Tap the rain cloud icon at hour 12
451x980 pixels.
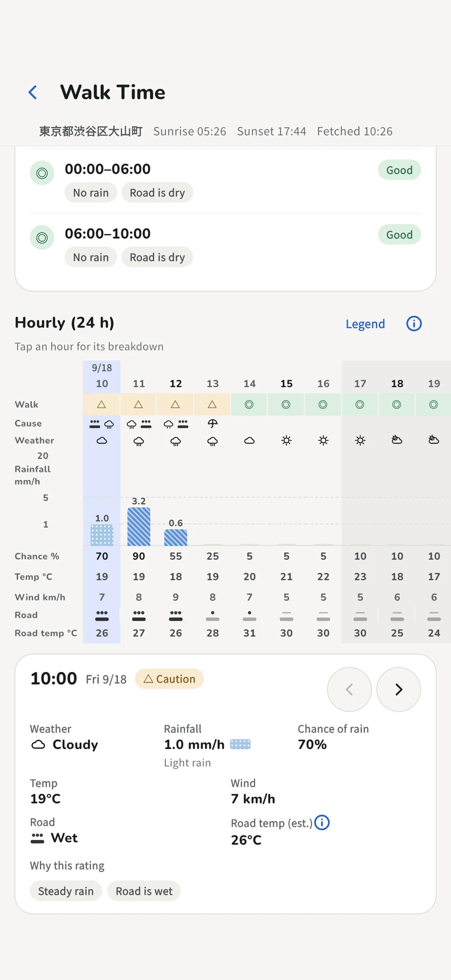click(175, 441)
